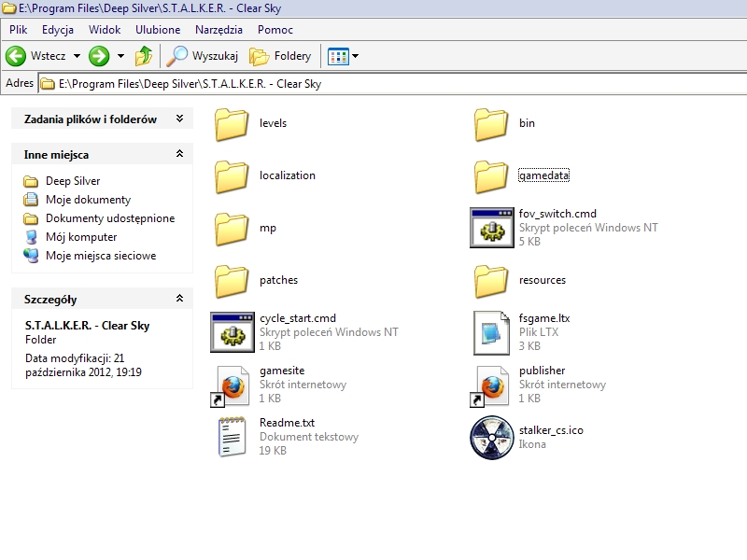Click the green Wstecz back arrow icon
Screen dimensions: 747x560
[16, 56]
